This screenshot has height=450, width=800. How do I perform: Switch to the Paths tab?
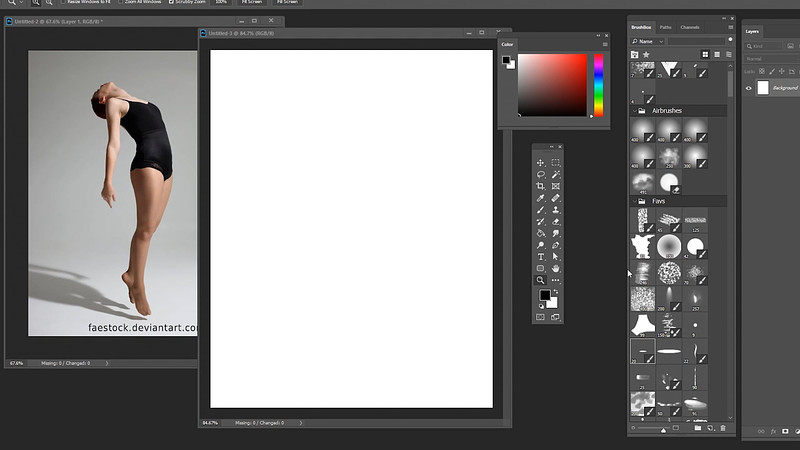[665, 28]
